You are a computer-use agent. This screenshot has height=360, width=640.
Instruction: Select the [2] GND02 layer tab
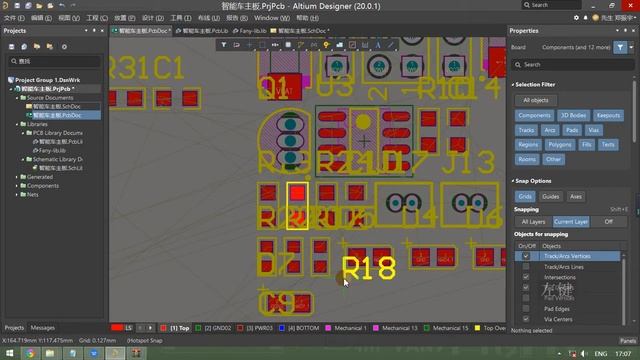click(x=213, y=328)
